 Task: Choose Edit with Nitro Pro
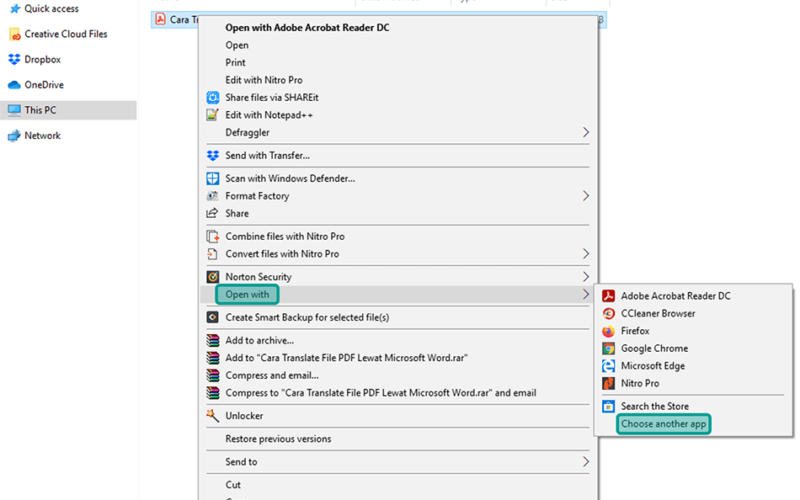(264, 80)
